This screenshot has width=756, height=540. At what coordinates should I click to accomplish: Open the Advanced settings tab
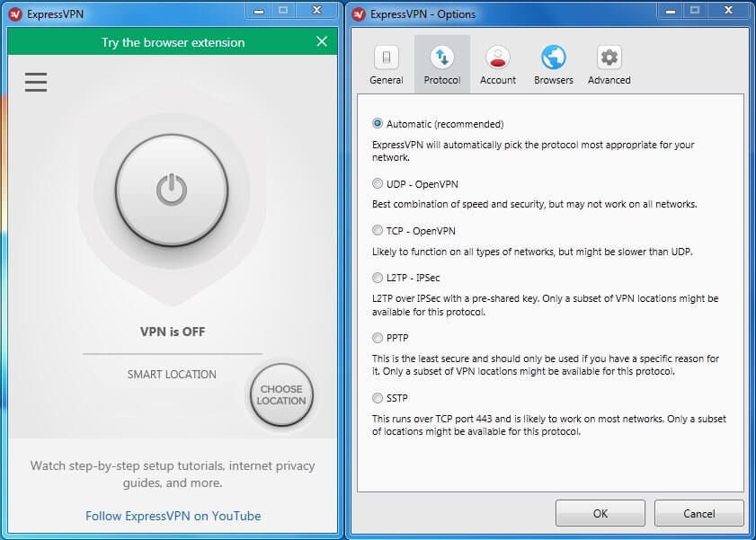coord(609,65)
